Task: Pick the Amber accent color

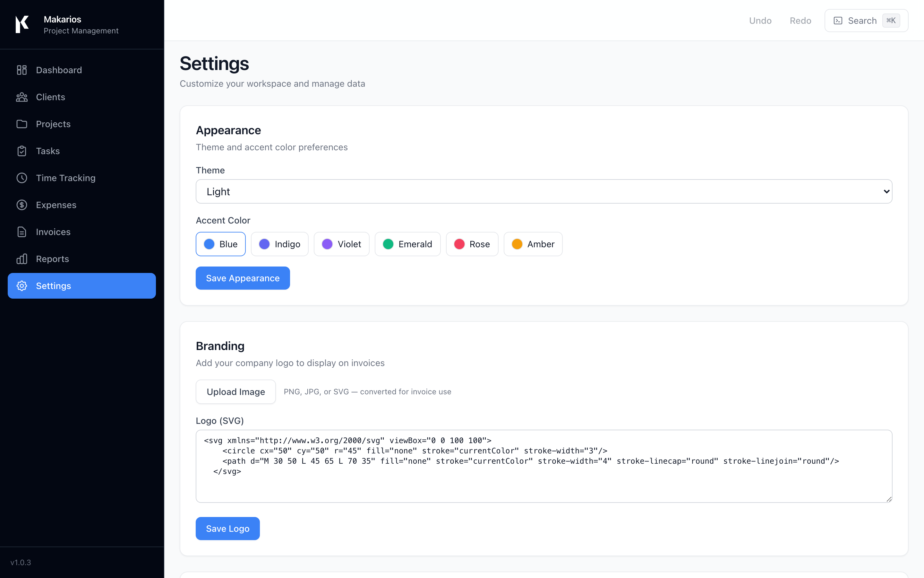Action: click(x=533, y=244)
